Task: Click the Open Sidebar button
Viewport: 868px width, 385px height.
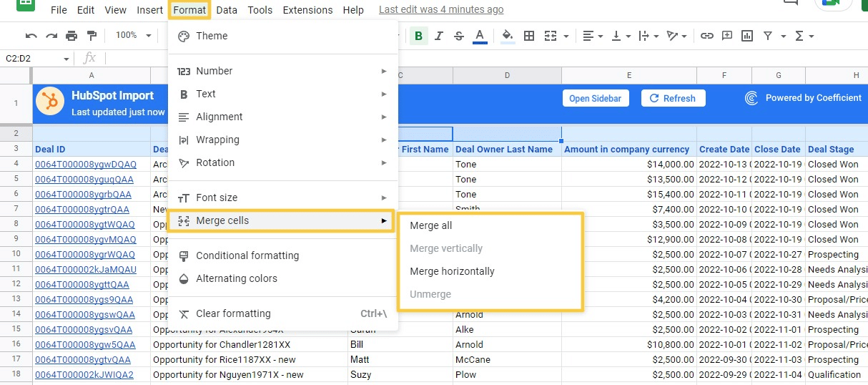Action: click(595, 99)
